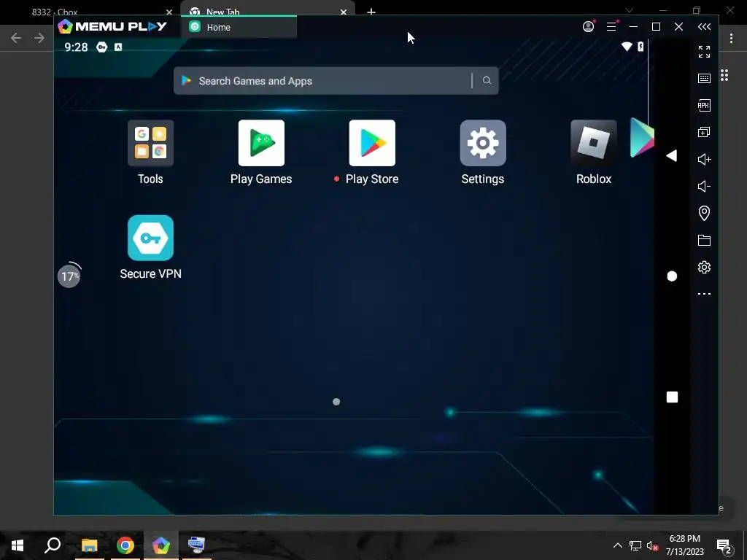Open the keymapping keyboard tool
This screenshot has width=747, height=560.
tap(704, 79)
